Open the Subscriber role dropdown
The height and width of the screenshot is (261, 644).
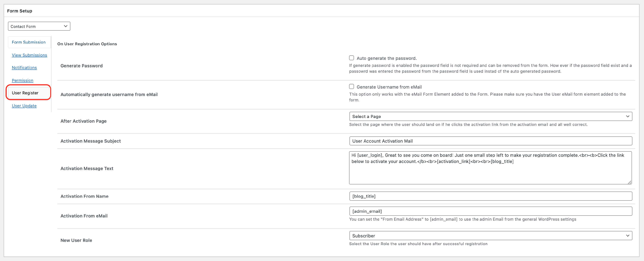(x=490, y=235)
